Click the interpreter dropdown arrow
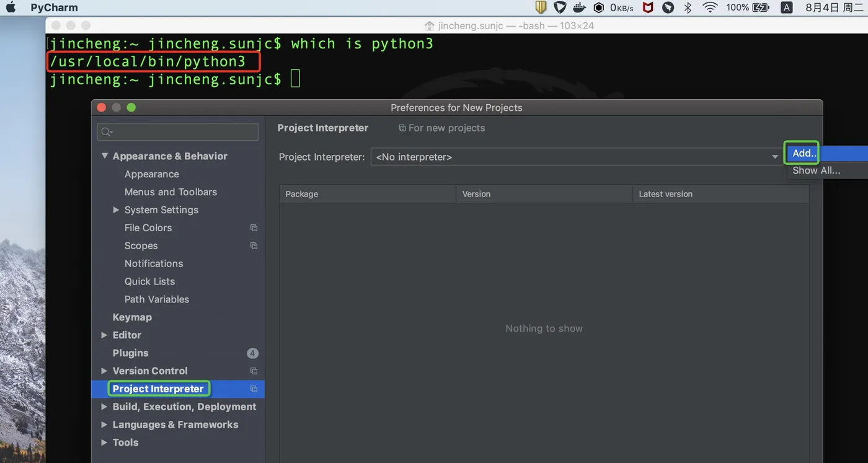Image resolution: width=868 pixels, height=463 pixels. 775,157
